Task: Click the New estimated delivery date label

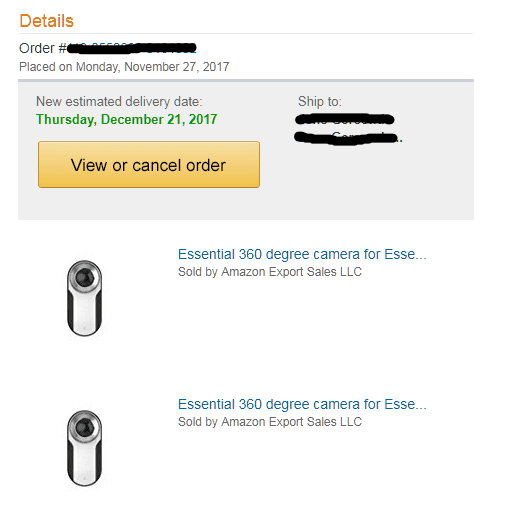Action: pyautogui.click(x=119, y=102)
